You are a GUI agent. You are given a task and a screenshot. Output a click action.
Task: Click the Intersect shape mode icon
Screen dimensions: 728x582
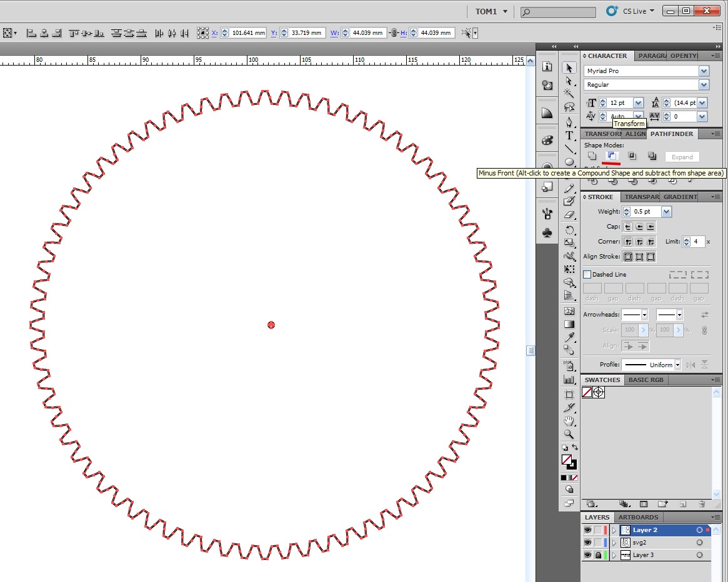[x=632, y=156]
